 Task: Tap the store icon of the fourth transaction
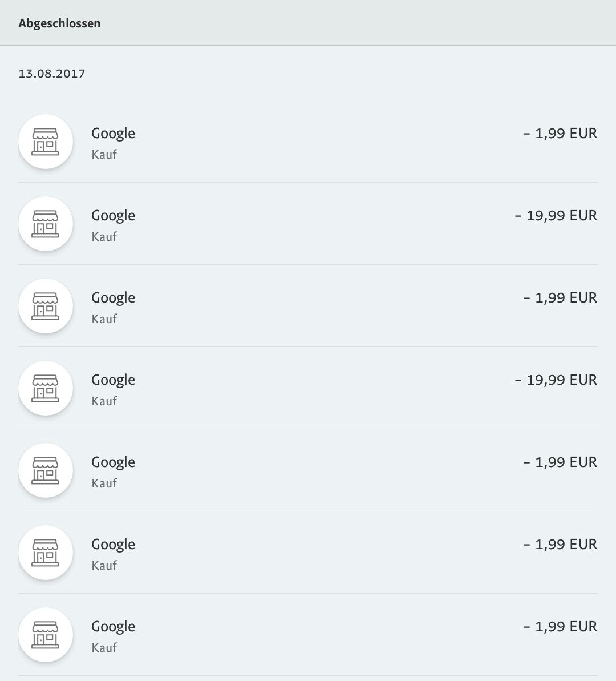(x=46, y=388)
